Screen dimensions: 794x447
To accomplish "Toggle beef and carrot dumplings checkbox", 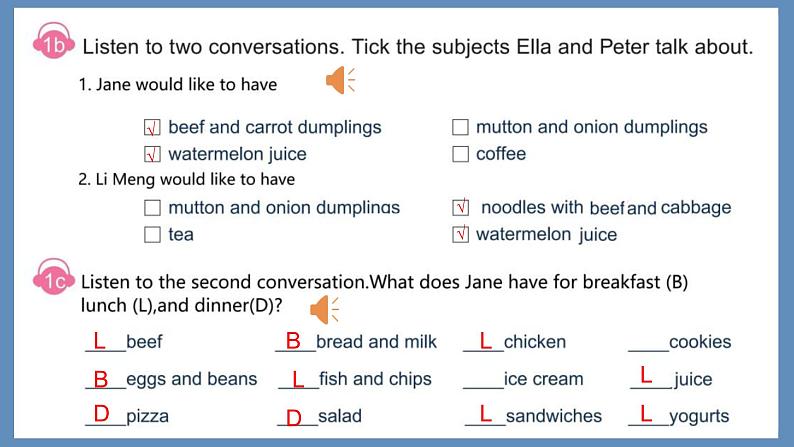I will 152,128.
